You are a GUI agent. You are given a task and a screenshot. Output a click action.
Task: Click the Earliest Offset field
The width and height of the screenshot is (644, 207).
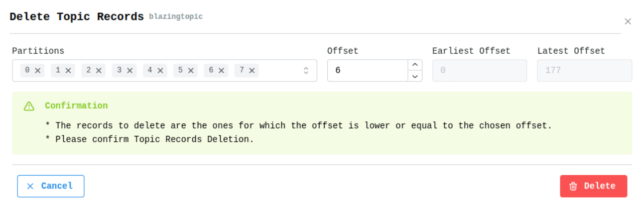[x=480, y=71]
